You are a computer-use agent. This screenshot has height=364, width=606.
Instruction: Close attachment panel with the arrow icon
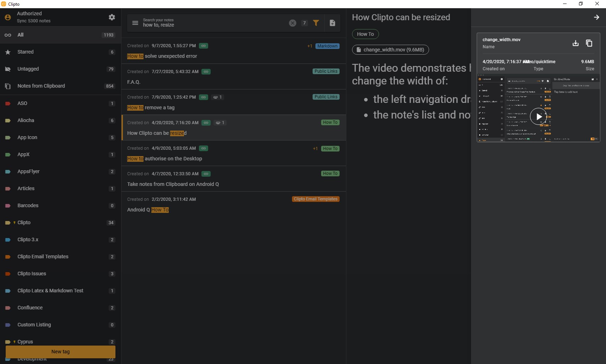tap(596, 17)
